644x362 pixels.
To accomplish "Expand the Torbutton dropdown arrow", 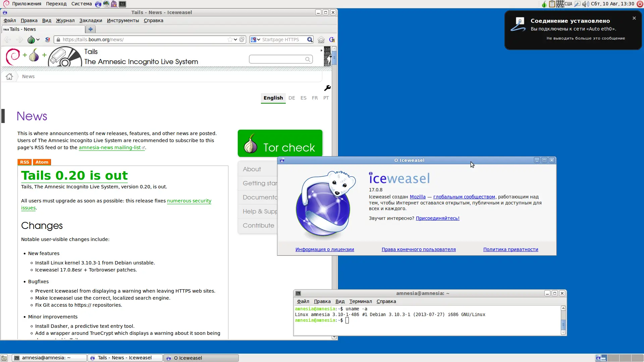I will tap(38, 40).
